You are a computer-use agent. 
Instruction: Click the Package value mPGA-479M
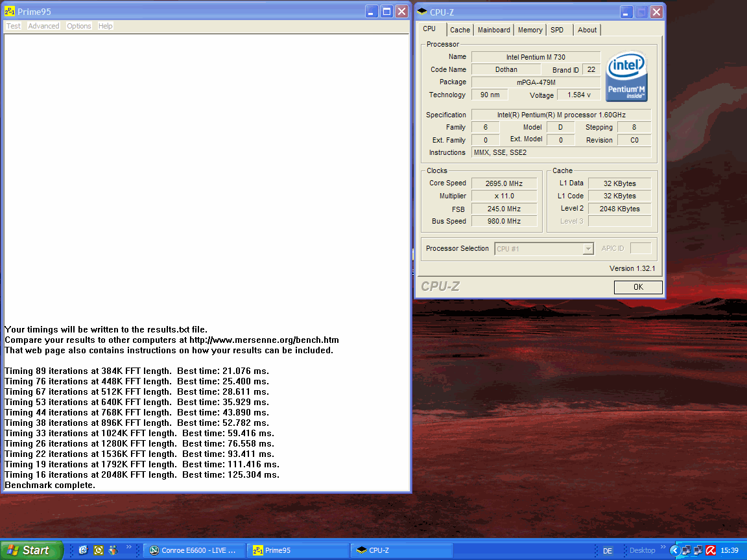[536, 82]
